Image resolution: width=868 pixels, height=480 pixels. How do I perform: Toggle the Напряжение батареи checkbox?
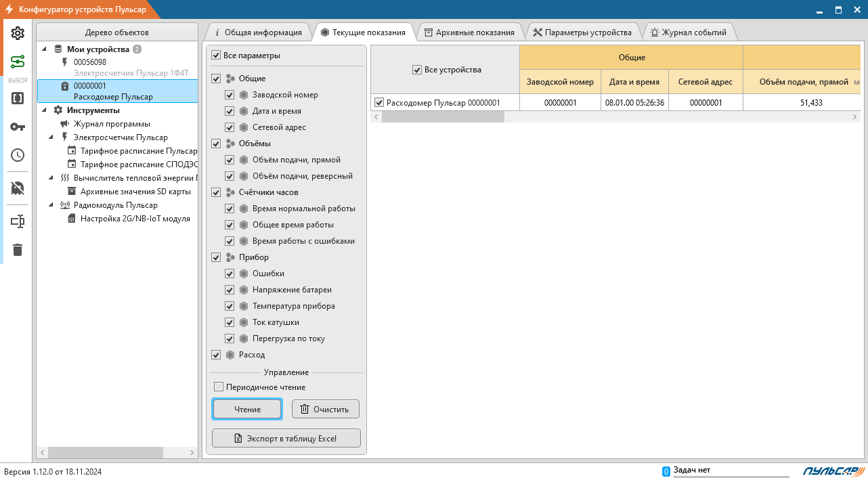click(230, 290)
